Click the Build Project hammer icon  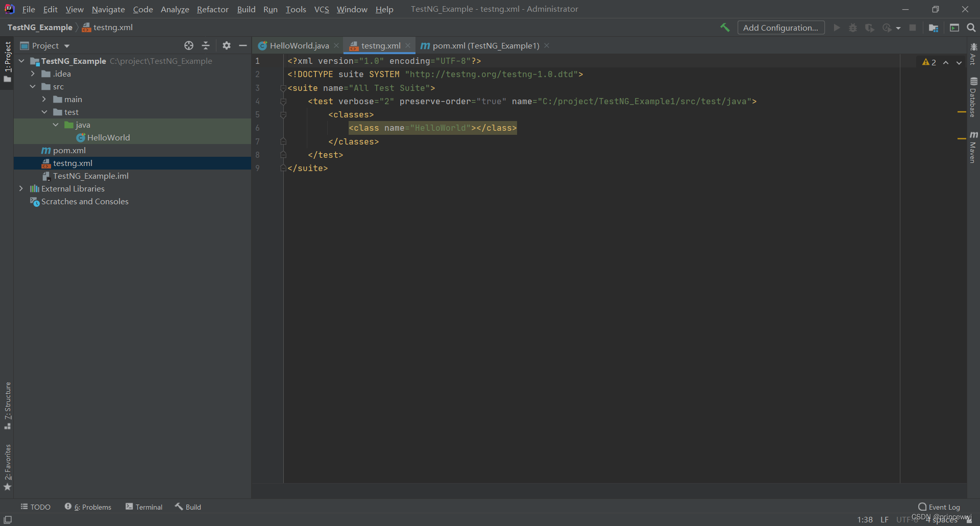click(x=725, y=28)
